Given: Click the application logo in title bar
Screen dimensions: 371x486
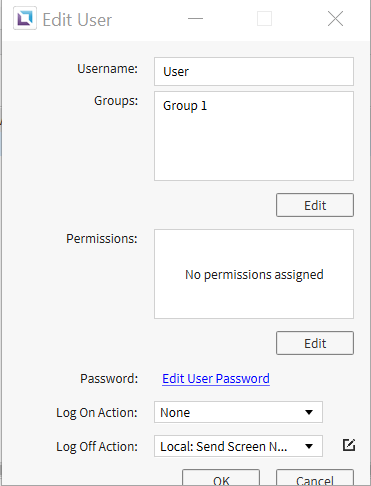Looking at the screenshot, I should 25,18.
